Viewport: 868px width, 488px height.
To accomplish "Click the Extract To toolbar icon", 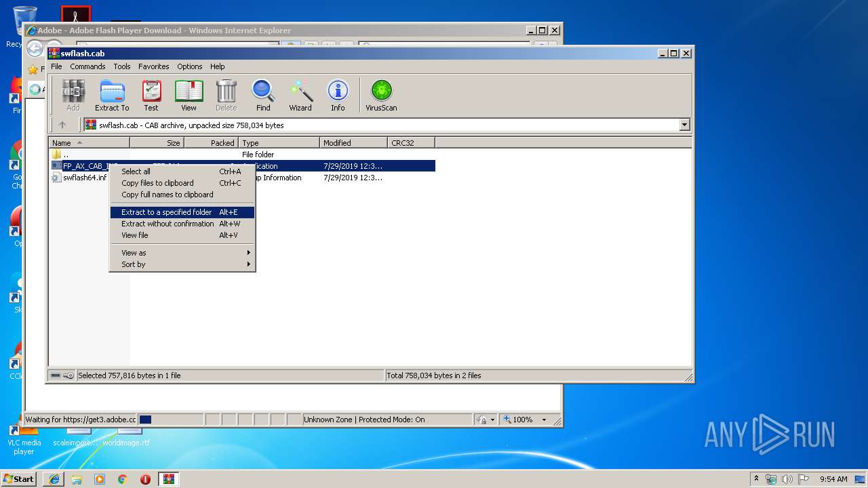I will coord(112,96).
